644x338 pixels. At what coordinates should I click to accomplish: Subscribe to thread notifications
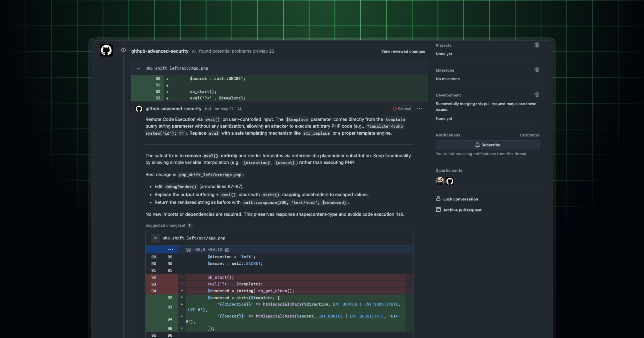point(488,145)
